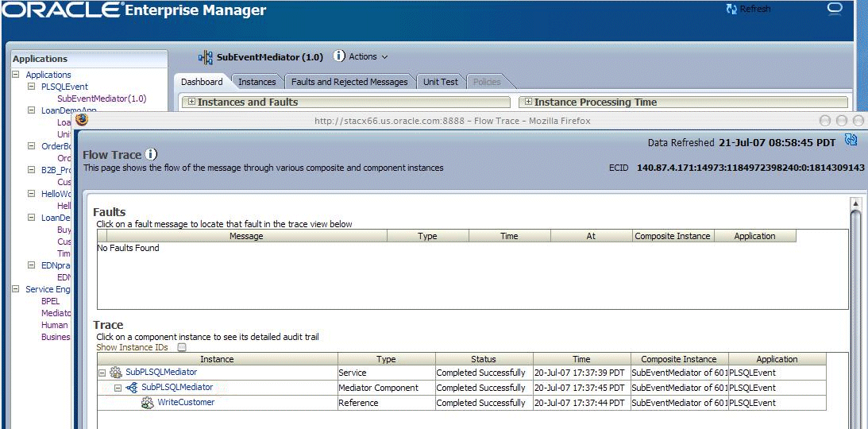Image resolution: width=868 pixels, height=429 pixels.
Task: Collapse the PLSQLEvent tree node
Action: pos(31,87)
